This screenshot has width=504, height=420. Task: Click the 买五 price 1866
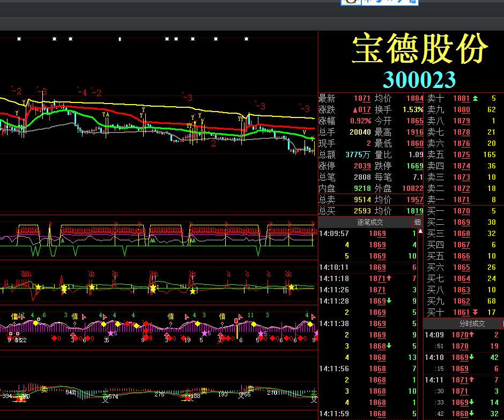click(x=462, y=256)
